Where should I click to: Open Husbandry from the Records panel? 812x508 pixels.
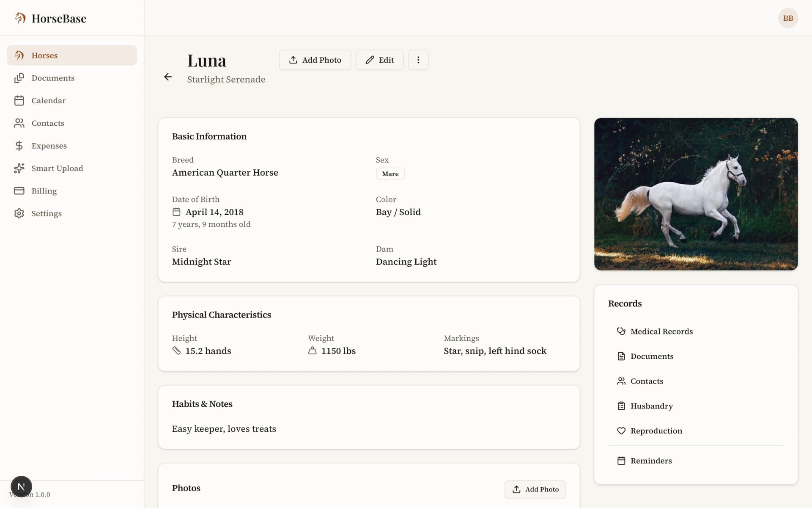pyautogui.click(x=651, y=406)
